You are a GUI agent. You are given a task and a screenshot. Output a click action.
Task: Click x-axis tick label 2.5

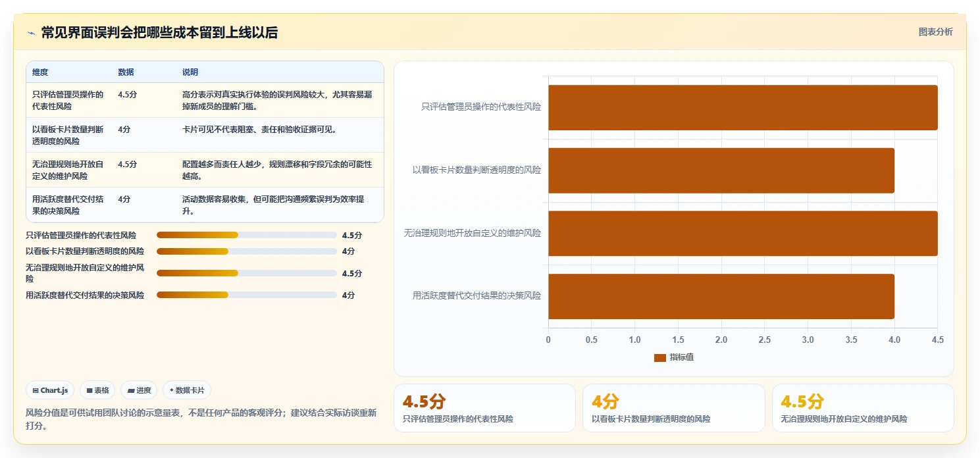(x=765, y=340)
